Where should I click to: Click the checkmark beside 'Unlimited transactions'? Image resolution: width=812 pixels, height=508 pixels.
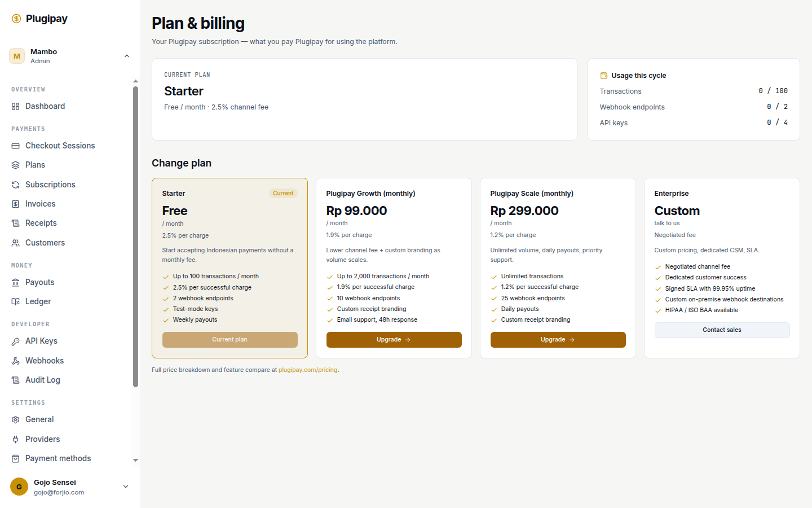[494, 277]
